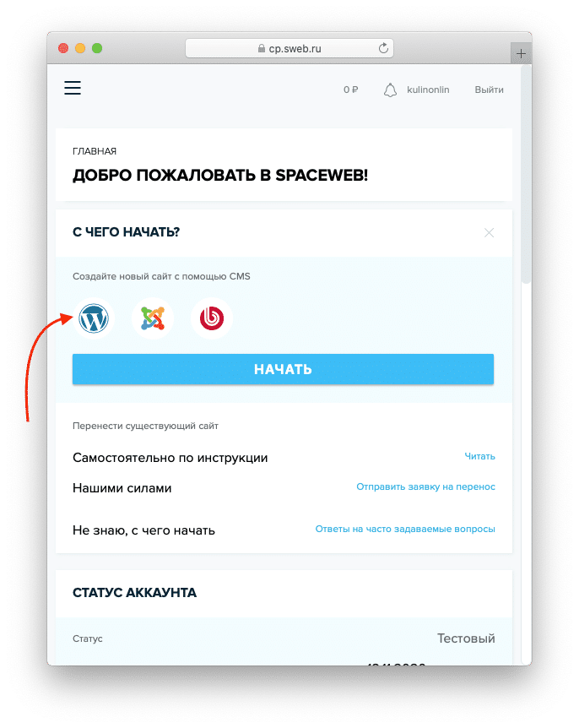Viewport: 579px width, 728px height.
Task: Reload page using browser refresh icon
Action: pos(383,48)
